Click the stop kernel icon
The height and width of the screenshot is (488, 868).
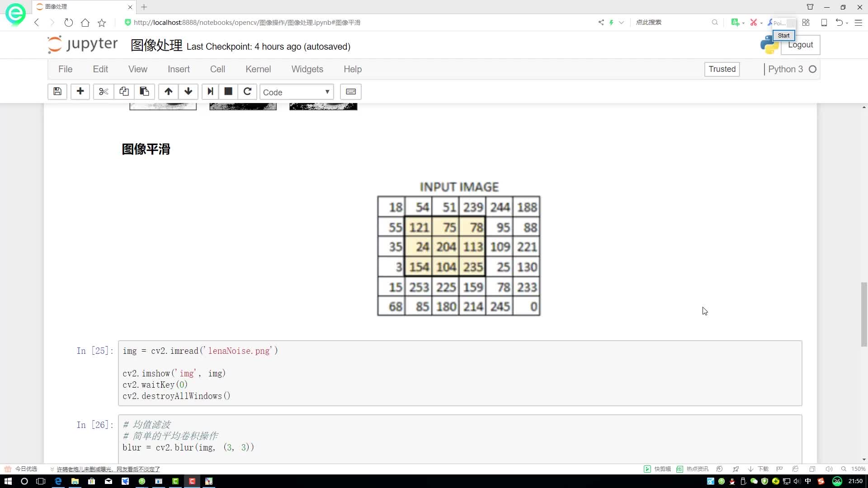coord(228,91)
